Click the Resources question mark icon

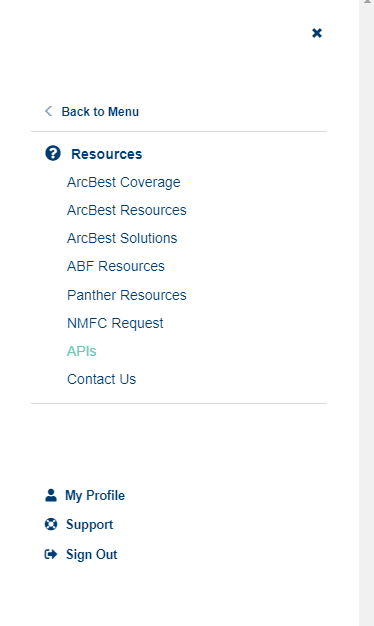pos(53,153)
